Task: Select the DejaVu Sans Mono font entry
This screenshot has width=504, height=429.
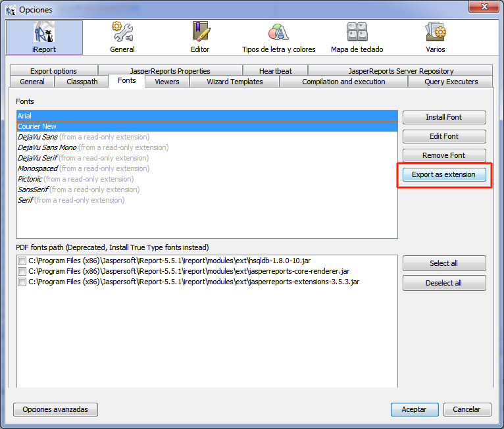Action: point(207,148)
